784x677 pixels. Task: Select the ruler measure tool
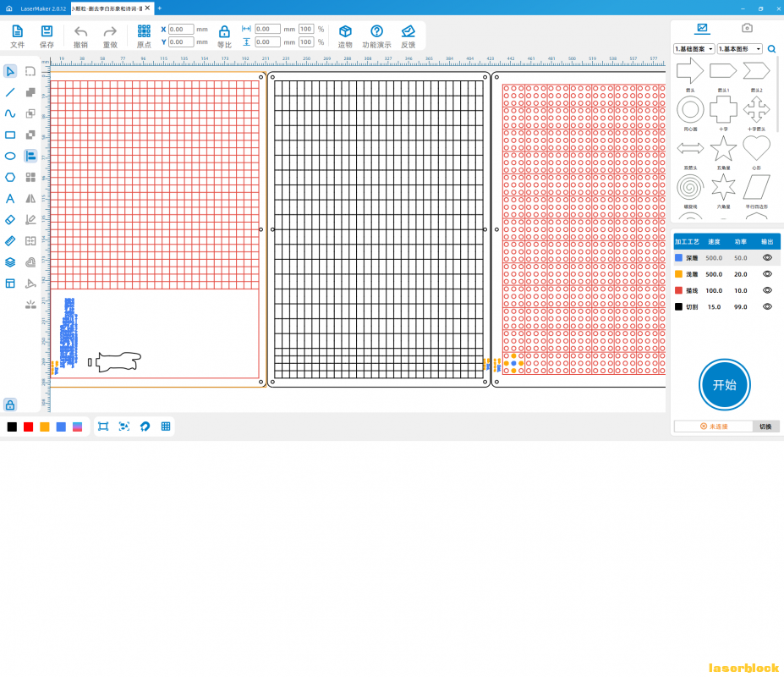(x=10, y=241)
